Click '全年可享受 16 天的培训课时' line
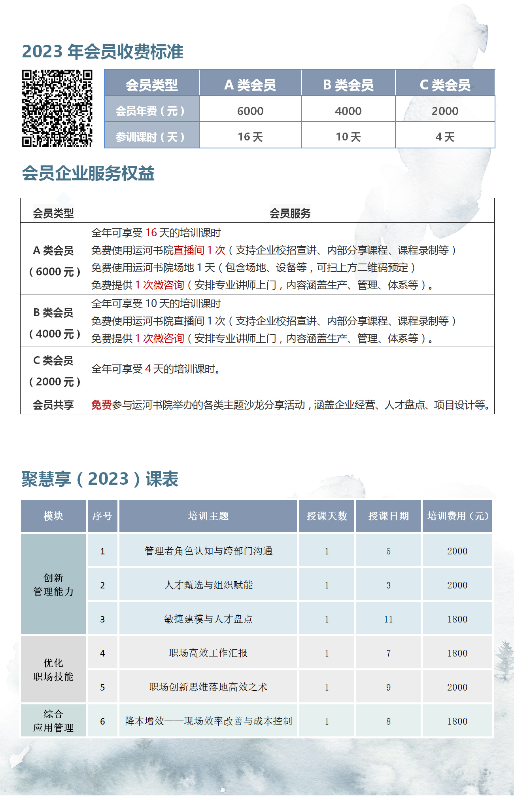Image resolution: width=514 pixels, height=812 pixels. pyautogui.click(x=156, y=233)
